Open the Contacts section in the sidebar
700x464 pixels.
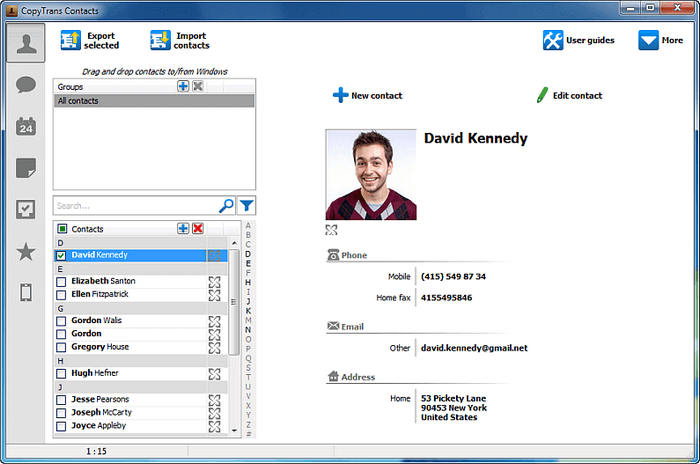tap(26, 43)
